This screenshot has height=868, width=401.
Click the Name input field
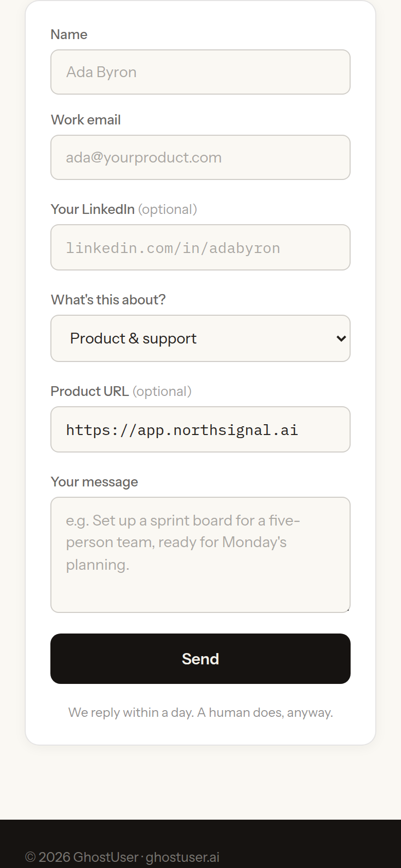(200, 72)
